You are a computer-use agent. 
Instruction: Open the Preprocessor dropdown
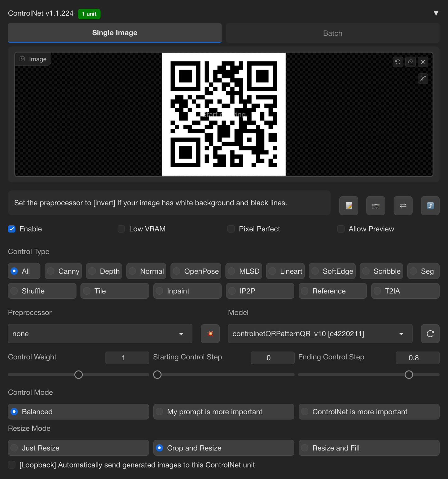[100, 334]
